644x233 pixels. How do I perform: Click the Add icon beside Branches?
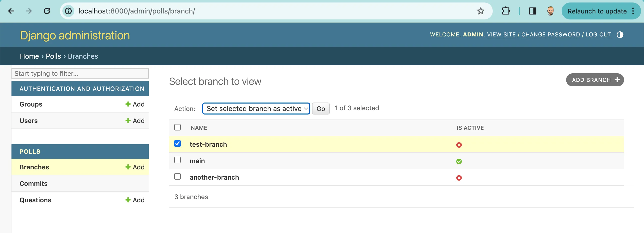pos(128,167)
